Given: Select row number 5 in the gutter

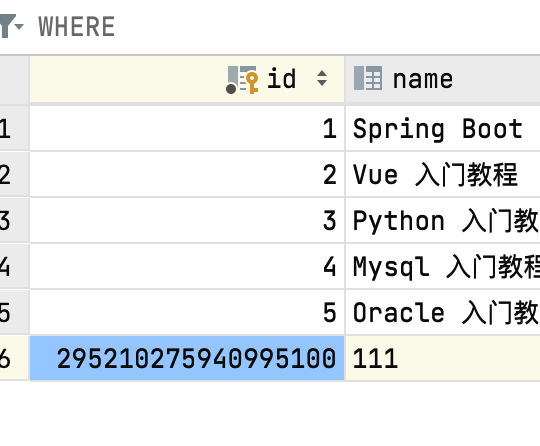Looking at the screenshot, I should (x=14, y=312).
